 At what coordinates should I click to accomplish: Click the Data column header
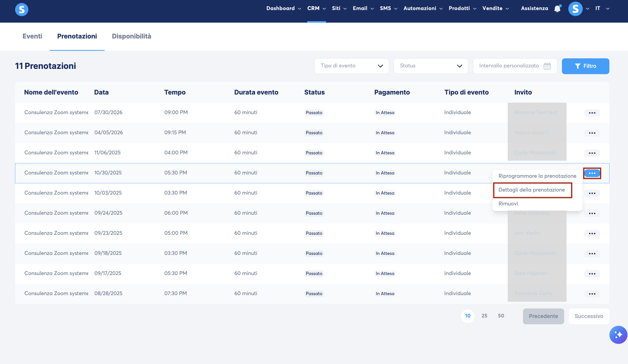coord(101,92)
